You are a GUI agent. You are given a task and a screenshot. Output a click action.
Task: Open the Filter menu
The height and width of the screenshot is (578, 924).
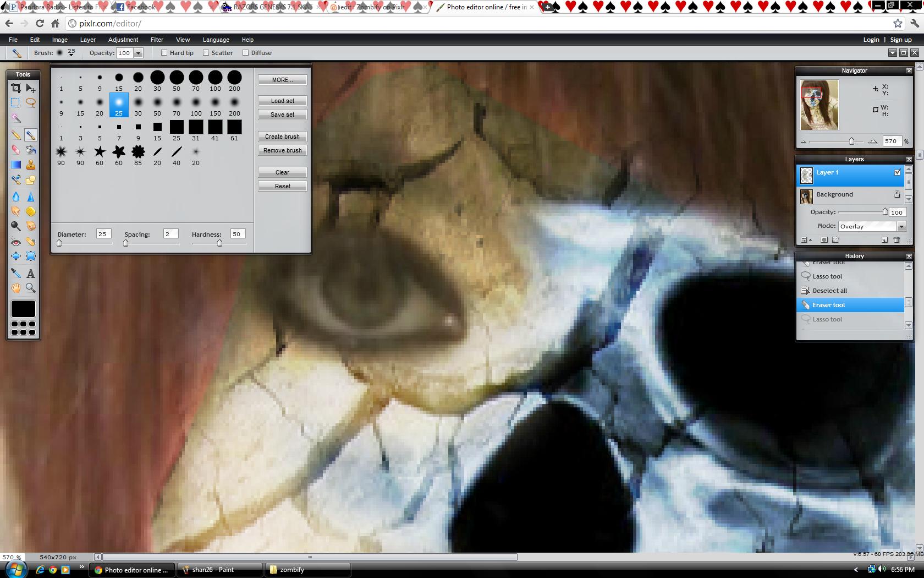click(157, 40)
